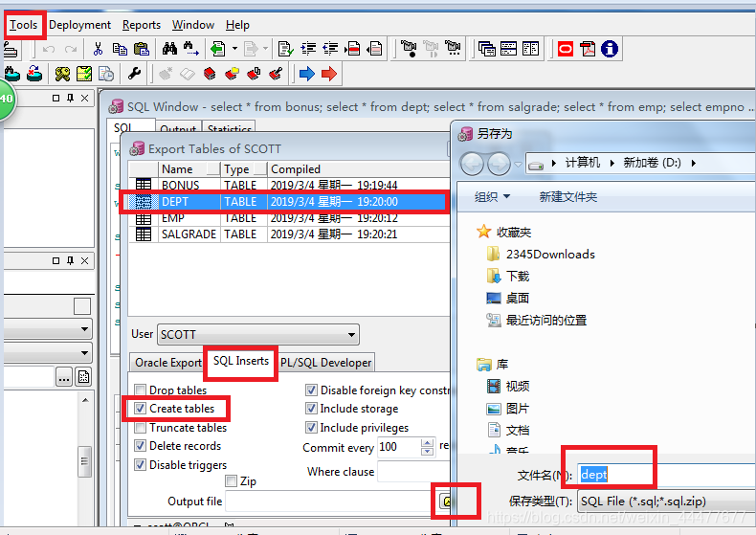The height and width of the screenshot is (535, 756).
Task: Open the Tools menu
Action: click(x=24, y=25)
